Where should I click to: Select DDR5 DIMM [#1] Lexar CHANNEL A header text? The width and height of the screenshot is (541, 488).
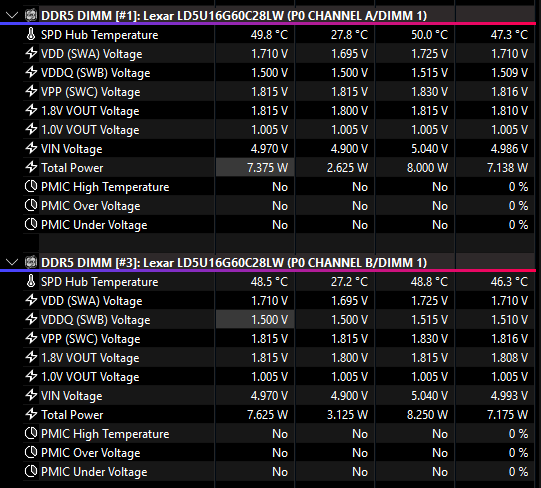(x=234, y=16)
